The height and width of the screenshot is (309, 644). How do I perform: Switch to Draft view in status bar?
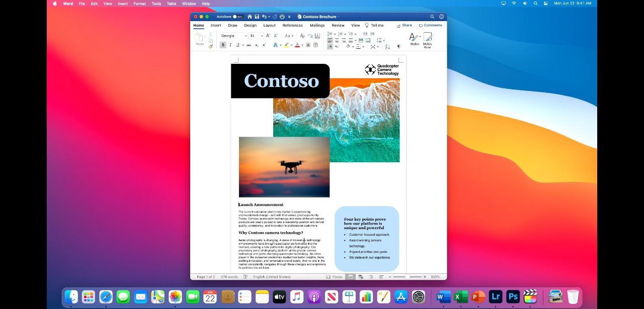[381, 277]
